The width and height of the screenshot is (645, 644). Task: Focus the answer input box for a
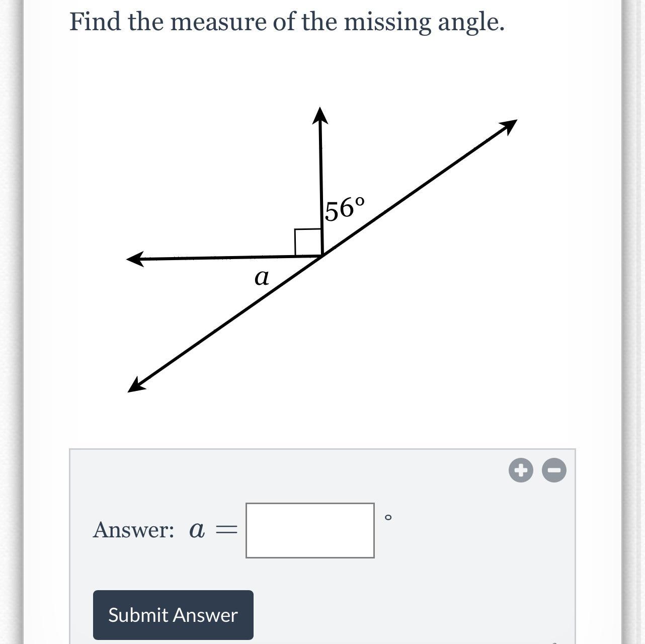click(x=310, y=530)
